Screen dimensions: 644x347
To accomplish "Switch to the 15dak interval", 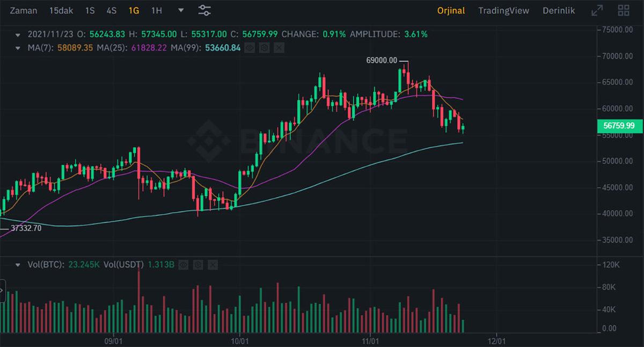I will tap(61, 10).
